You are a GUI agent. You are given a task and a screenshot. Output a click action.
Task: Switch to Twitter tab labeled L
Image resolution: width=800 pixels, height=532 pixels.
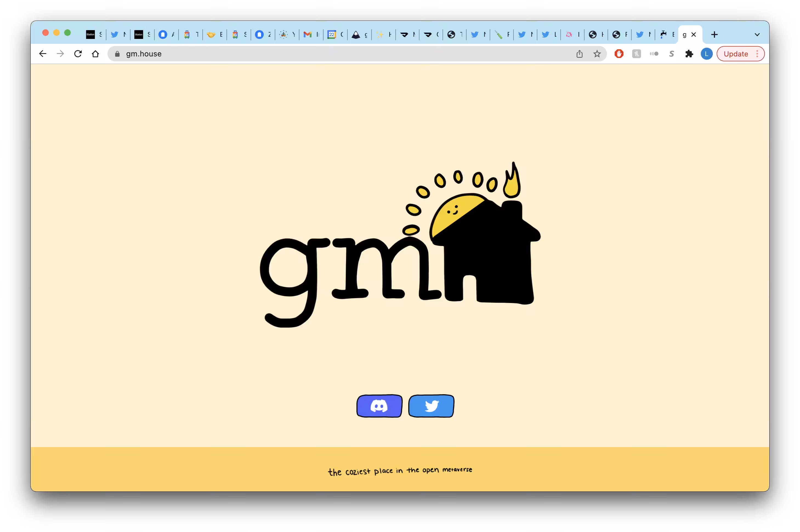point(549,34)
